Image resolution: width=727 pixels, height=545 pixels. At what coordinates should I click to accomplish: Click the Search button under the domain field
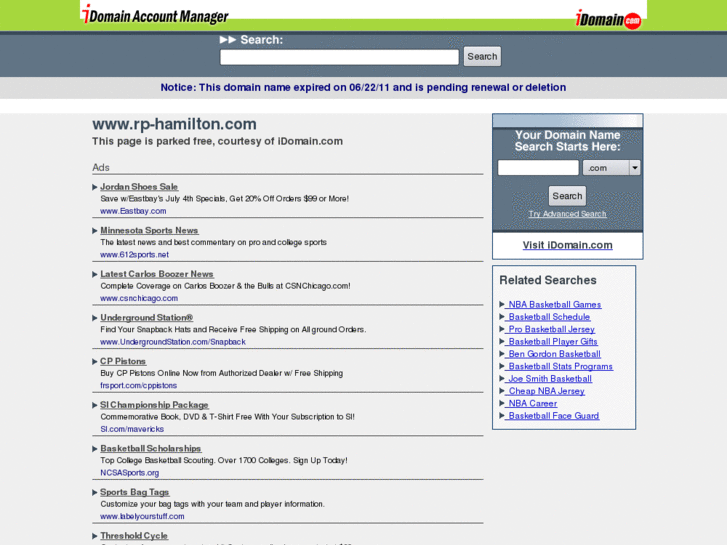[x=567, y=196]
